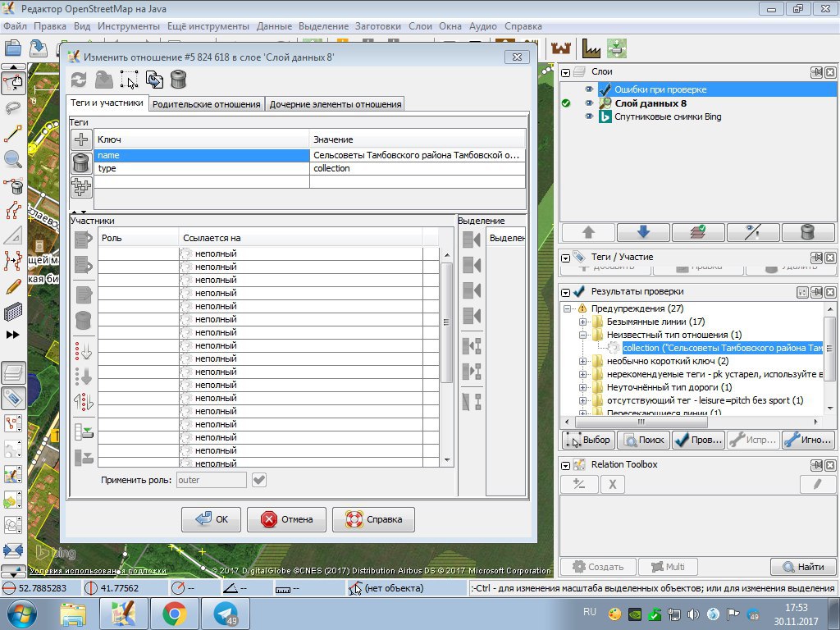Delete selected tag with trash icon
840x630 pixels.
[81, 163]
